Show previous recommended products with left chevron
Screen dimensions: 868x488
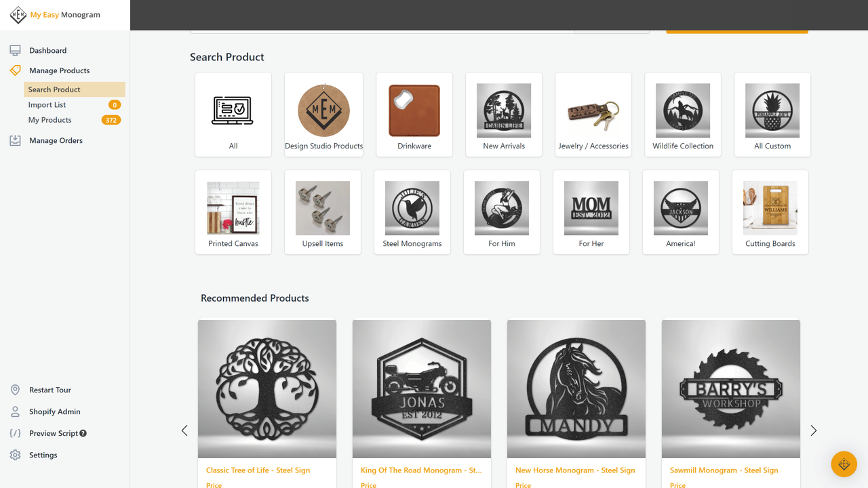pyautogui.click(x=184, y=430)
